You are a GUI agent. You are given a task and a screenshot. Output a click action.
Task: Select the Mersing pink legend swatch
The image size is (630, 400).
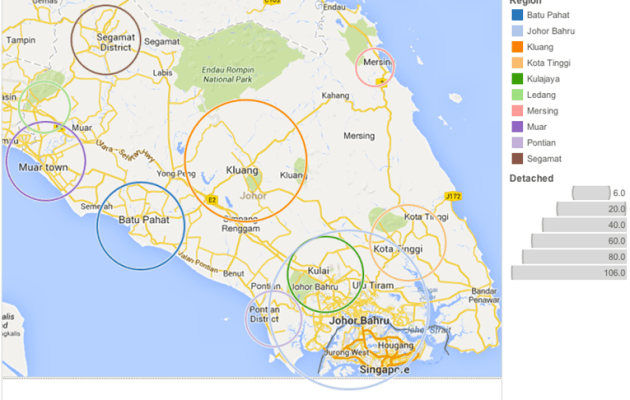click(x=517, y=110)
